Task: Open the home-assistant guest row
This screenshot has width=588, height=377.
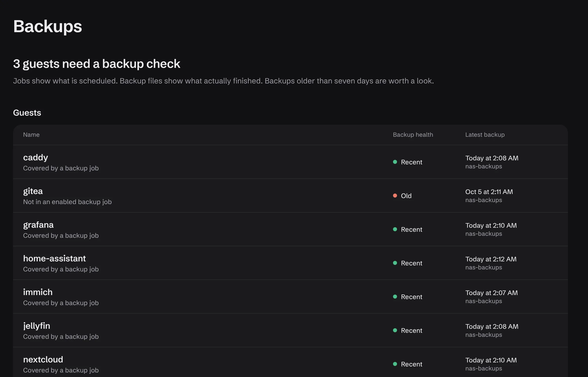Action: pos(290,263)
